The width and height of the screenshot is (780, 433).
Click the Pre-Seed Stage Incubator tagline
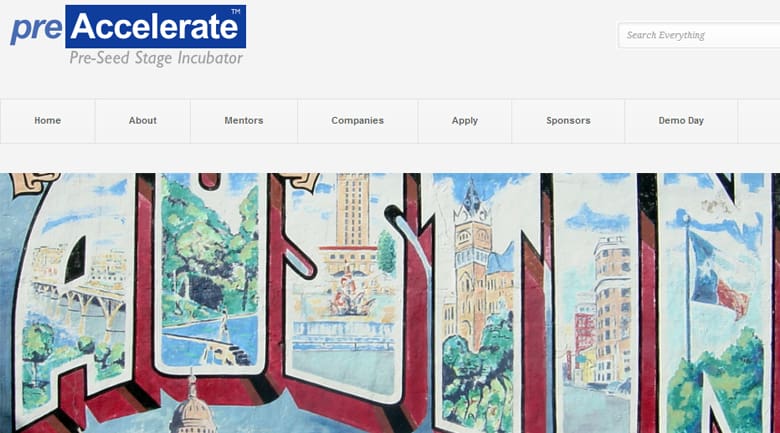(x=156, y=58)
